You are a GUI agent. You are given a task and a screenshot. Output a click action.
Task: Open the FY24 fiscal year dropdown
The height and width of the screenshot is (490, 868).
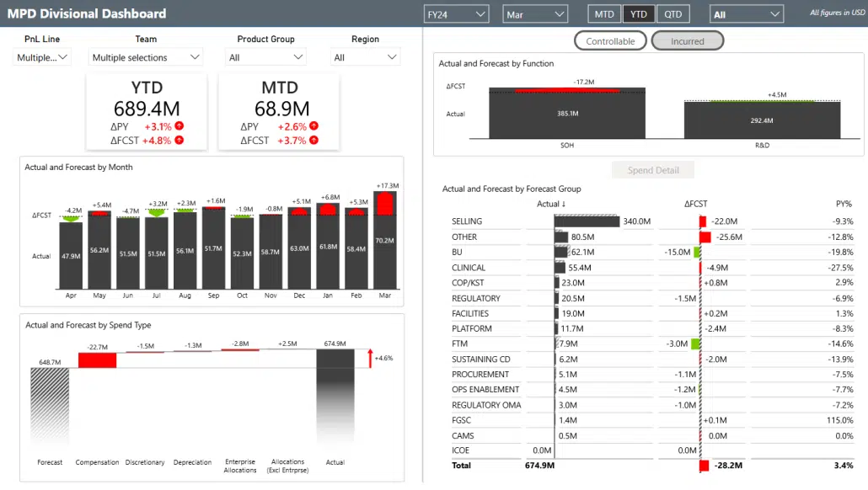pos(456,14)
